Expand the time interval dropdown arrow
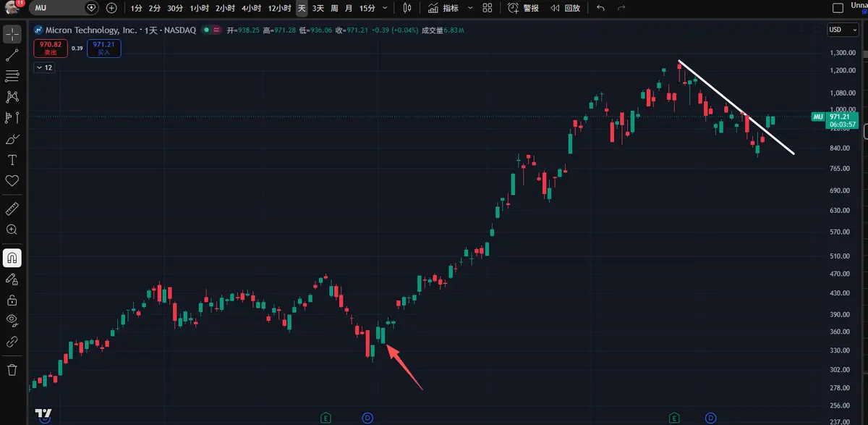This screenshot has height=425, width=868. (384, 8)
